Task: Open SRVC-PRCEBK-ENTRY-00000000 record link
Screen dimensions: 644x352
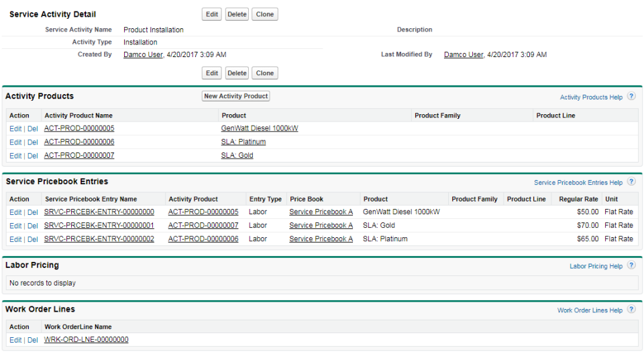Action: coord(99,212)
